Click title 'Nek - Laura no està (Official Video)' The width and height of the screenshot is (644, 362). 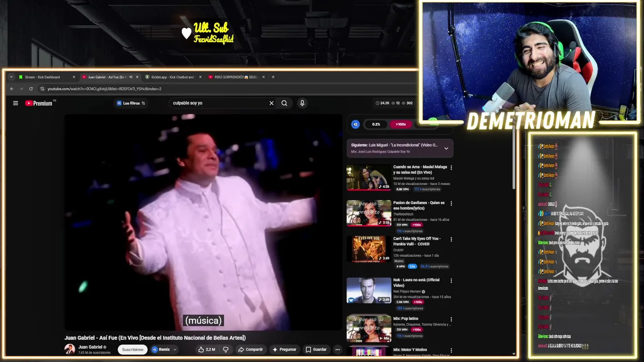coord(416,283)
